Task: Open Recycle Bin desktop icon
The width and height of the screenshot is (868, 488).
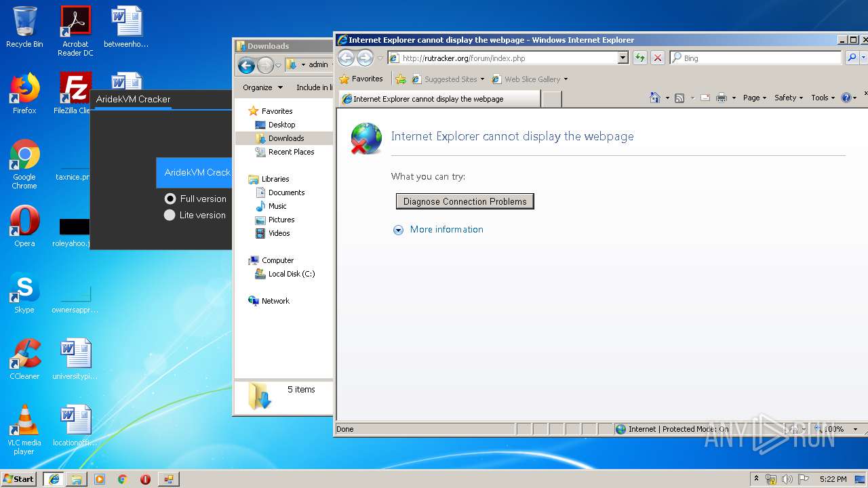Action: click(x=24, y=27)
